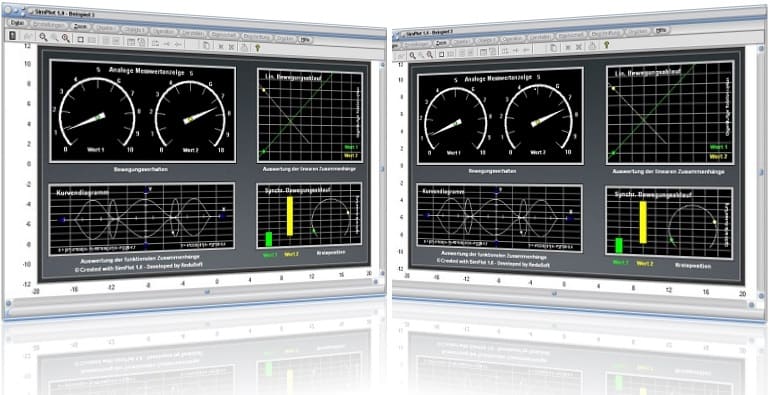Click the square frame icon, left window toolbar
The height and width of the screenshot is (395, 770).
click(81, 39)
